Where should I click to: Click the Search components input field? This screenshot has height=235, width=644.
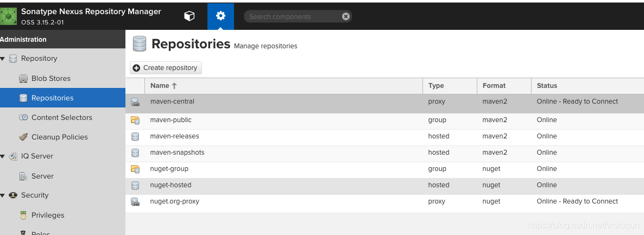coord(293,17)
